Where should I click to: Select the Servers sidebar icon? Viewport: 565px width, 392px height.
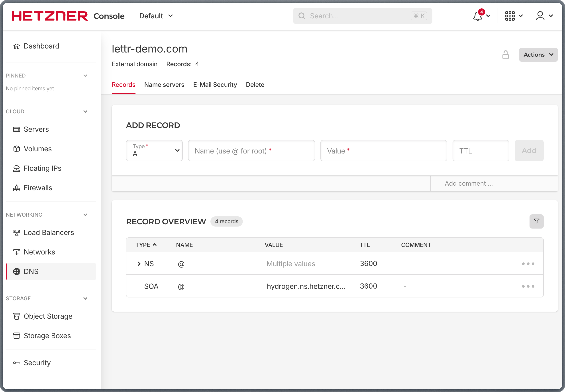tap(16, 129)
